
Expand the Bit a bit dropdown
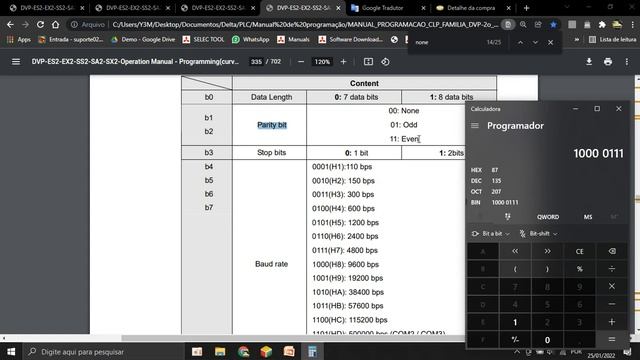point(491,233)
